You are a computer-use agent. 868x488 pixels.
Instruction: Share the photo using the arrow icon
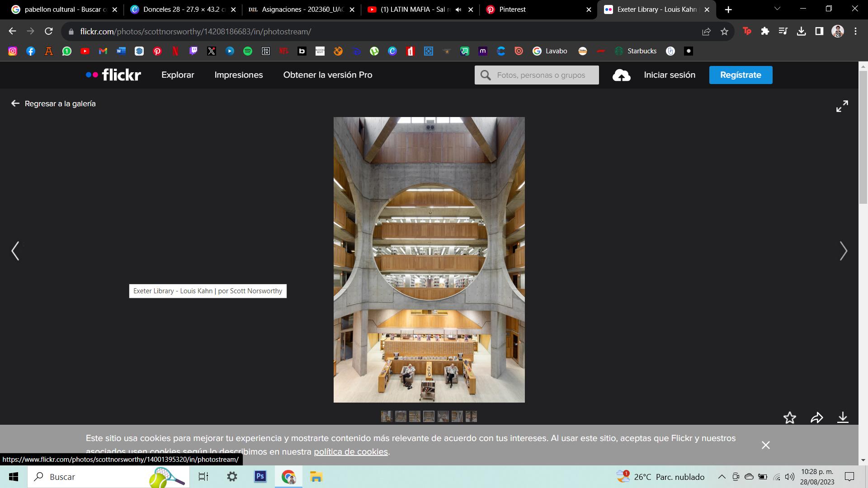pyautogui.click(x=816, y=418)
